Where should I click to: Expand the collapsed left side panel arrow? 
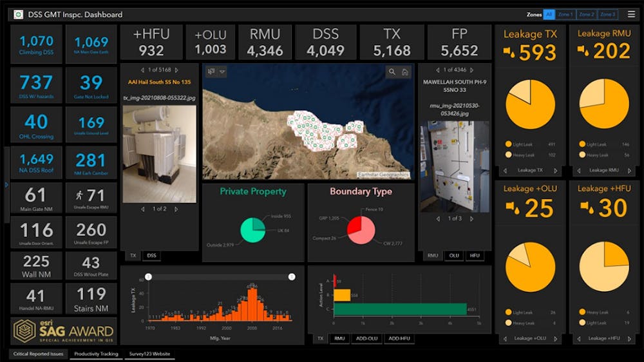6,185
